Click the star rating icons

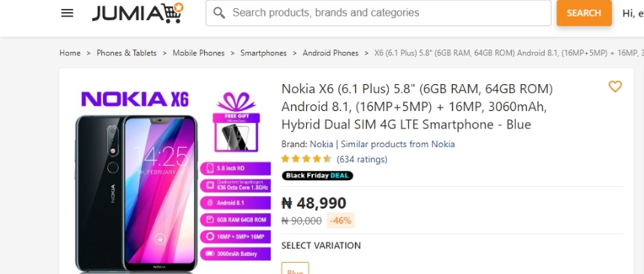coord(306,159)
